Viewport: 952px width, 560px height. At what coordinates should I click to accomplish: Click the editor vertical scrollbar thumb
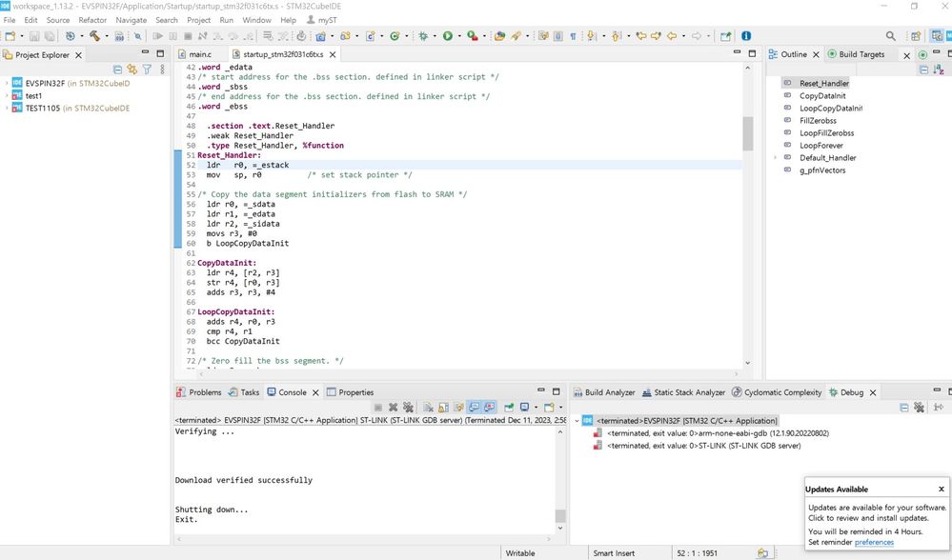tap(747, 133)
